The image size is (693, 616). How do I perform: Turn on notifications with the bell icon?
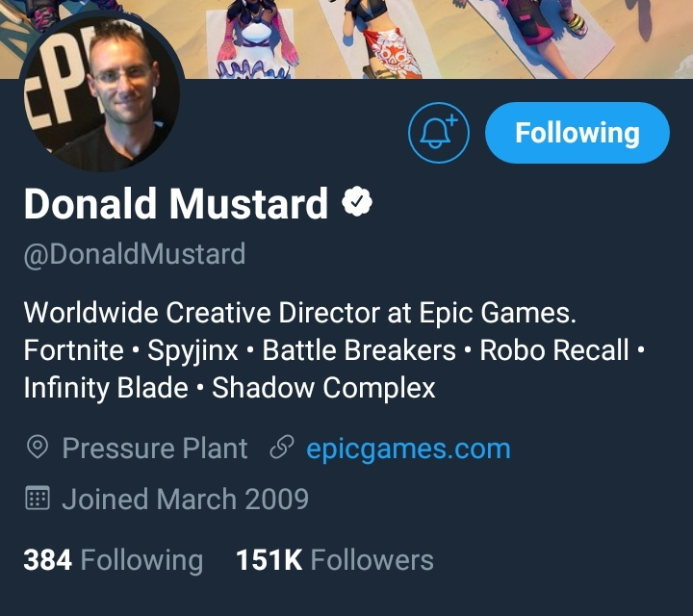[439, 133]
